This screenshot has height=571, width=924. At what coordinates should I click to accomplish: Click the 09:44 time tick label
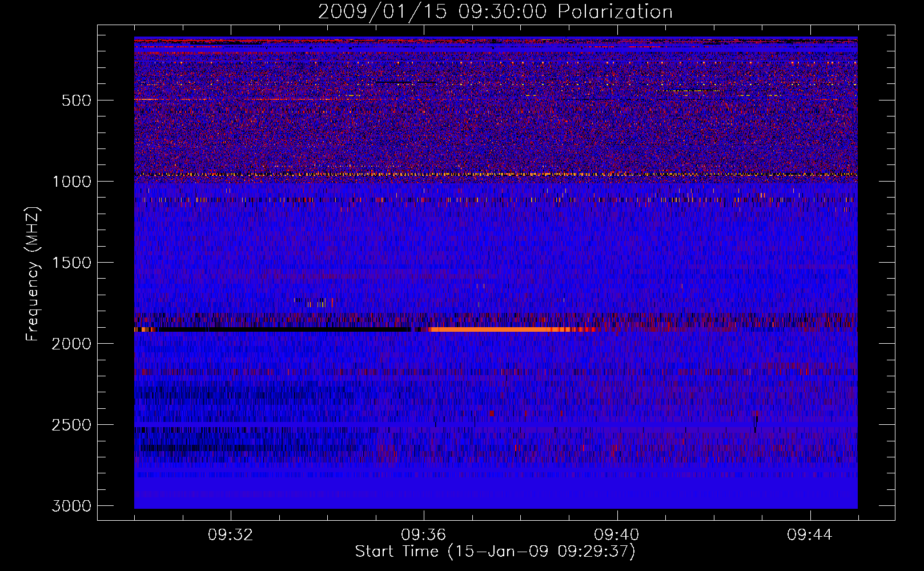[810, 535]
